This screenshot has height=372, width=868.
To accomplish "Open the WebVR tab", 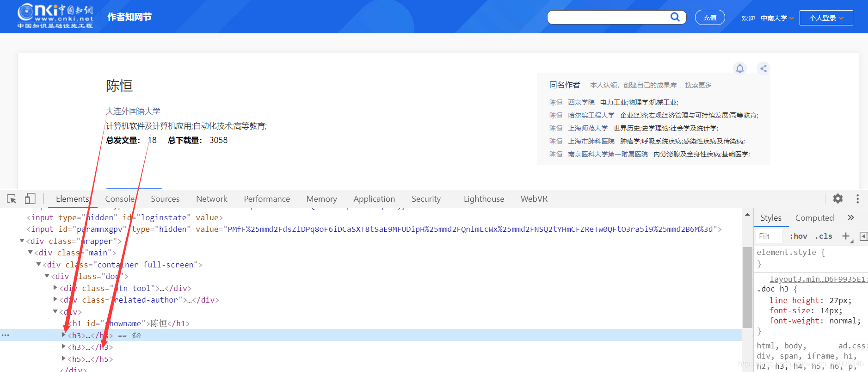I will (x=534, y=198).
